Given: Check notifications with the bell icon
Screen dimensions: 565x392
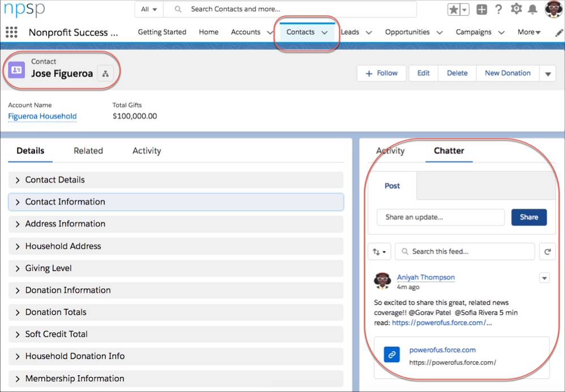Looking at the screenshot, I should [x=533, y=8].
